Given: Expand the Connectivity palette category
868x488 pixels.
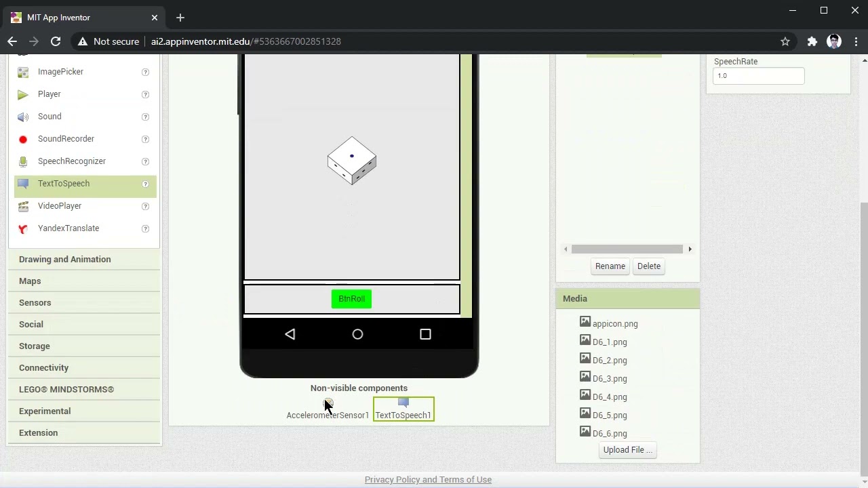Looking at the screenshot, I should (x=84, y=368).
